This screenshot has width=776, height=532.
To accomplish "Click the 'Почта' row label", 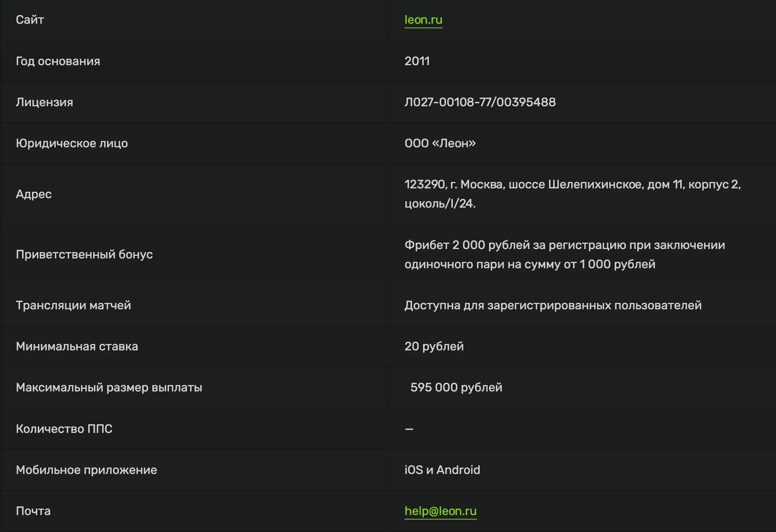I will (x=33, y=511).
